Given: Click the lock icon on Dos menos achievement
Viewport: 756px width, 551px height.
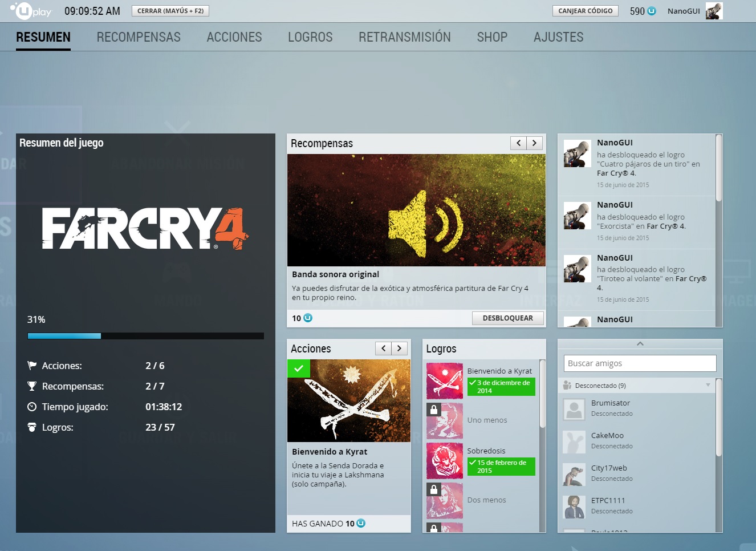Looking at the screenshot, I should click(433, 489).
